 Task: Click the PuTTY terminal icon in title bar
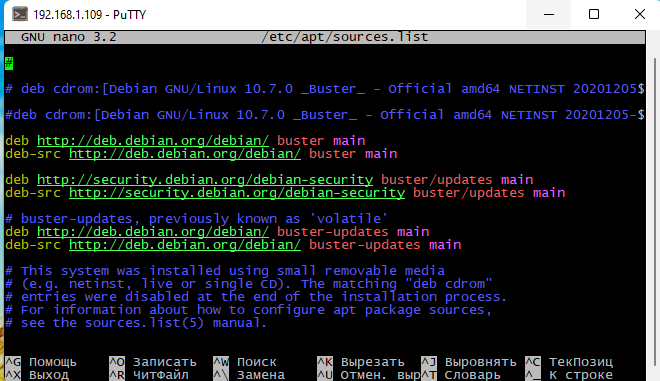(x=20, y=14)
